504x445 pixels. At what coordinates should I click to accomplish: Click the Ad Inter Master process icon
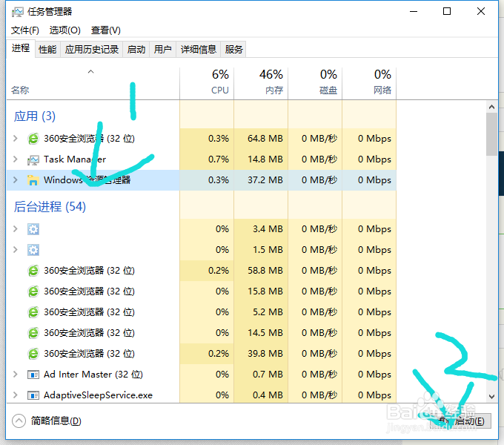click(33, 375)
